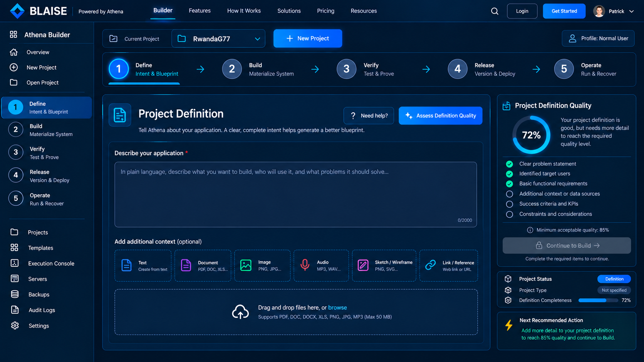Open the Patrick user menu chevron
This screenshot has height=362, width=644.
[631, 12]
